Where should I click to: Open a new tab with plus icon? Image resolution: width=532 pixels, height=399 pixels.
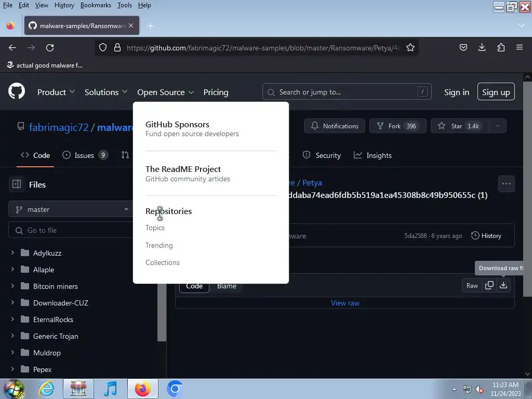(150, 26)
